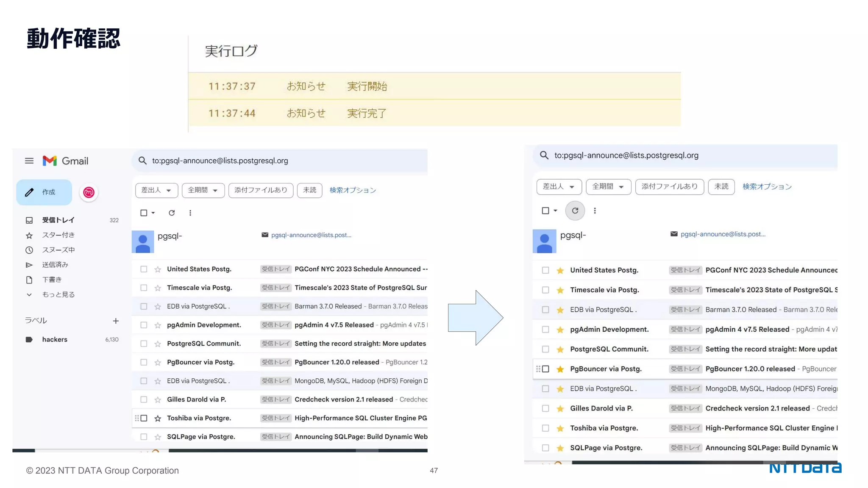Viewport: 868px width, 488px height.
Task: Unstar the SQLPage via Postgre. email in right window
Action: (x=560, y=448)
